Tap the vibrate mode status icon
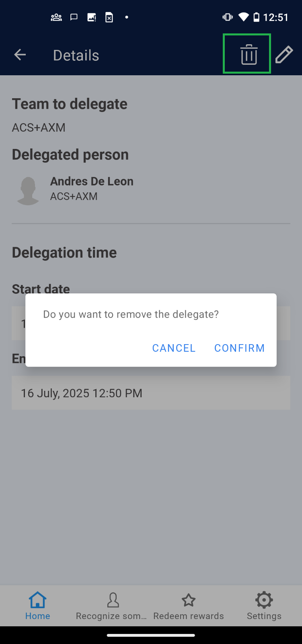The height and width of the screenshot is (644, 302). click(x=228, y=17)
